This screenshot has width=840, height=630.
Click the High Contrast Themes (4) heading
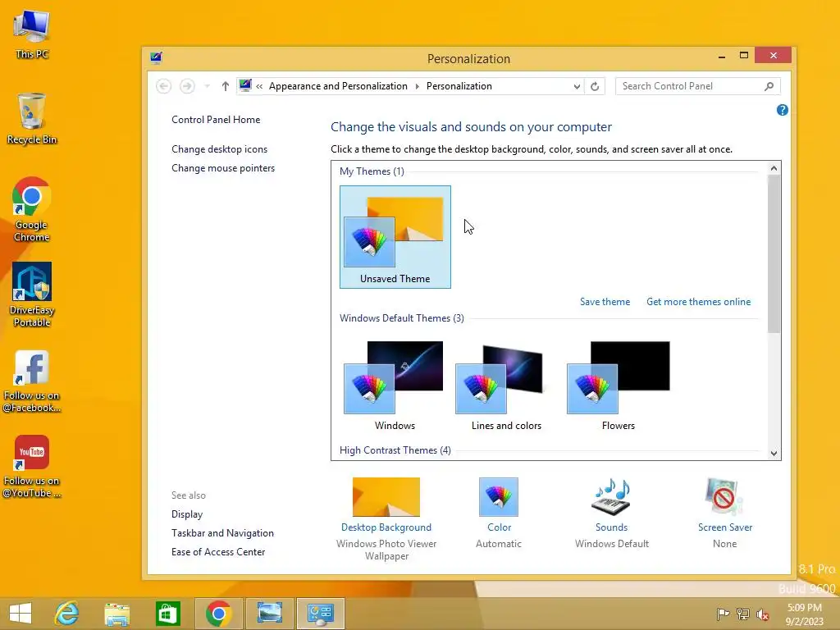(x=395, y=450)
